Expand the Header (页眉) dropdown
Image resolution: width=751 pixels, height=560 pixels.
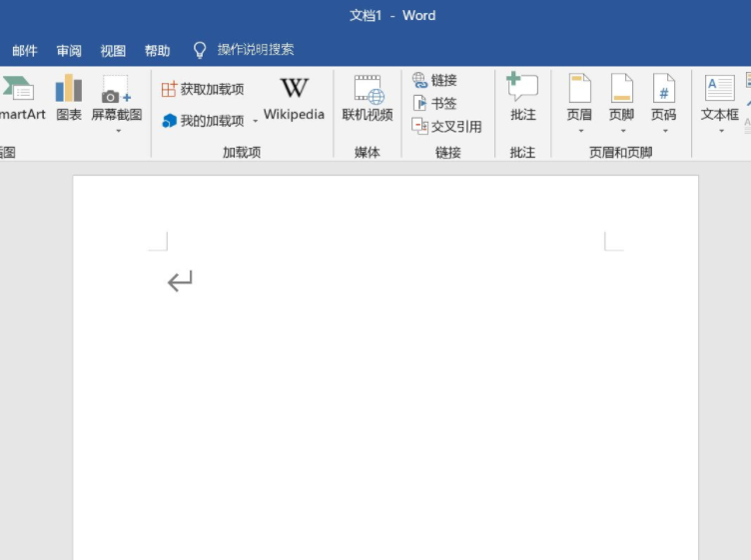pyautogui.click(x=579, y=131)
